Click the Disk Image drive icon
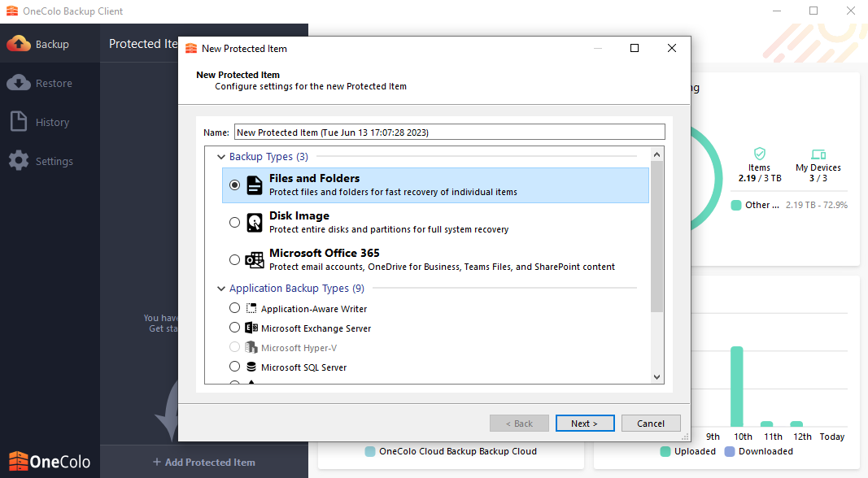868x478 pixels. point(254,223)
